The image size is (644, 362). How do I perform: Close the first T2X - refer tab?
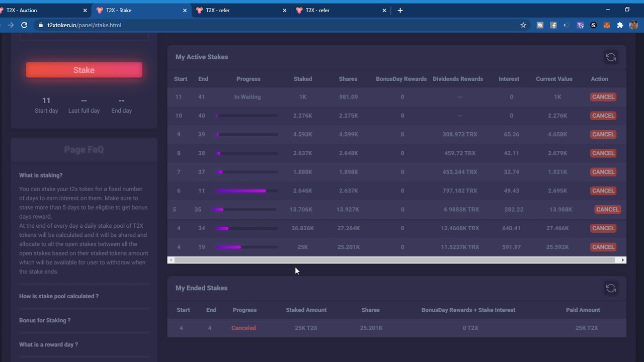click(x=285, y=10)
